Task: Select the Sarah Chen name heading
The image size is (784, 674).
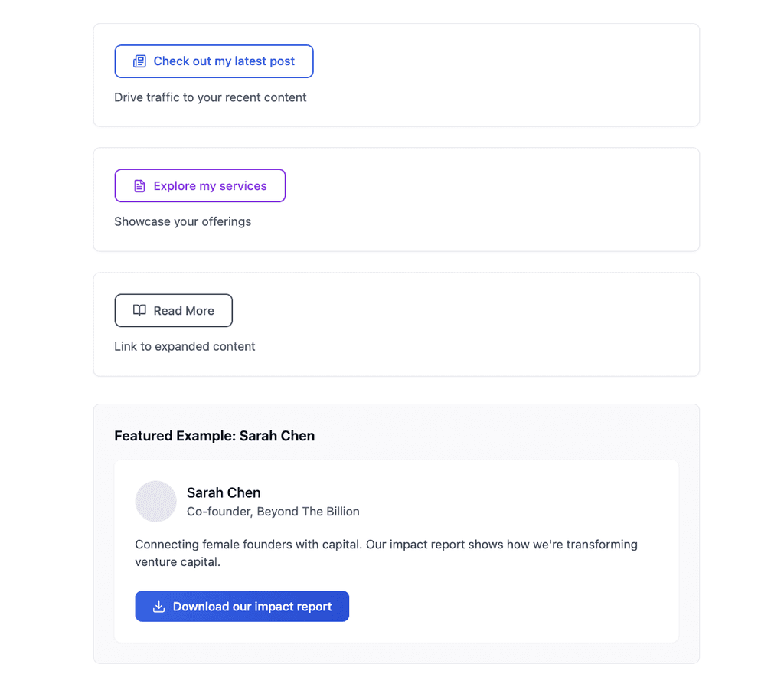Action: 224,492
